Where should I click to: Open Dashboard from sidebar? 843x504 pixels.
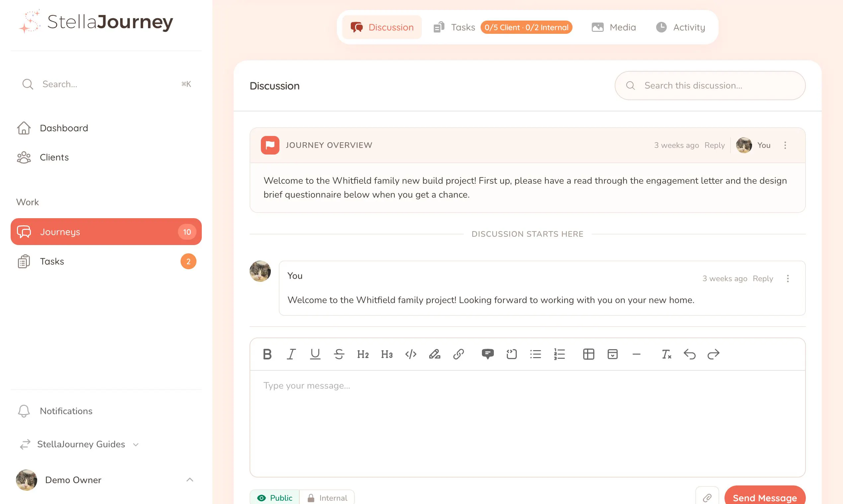[x=106, y=128]
